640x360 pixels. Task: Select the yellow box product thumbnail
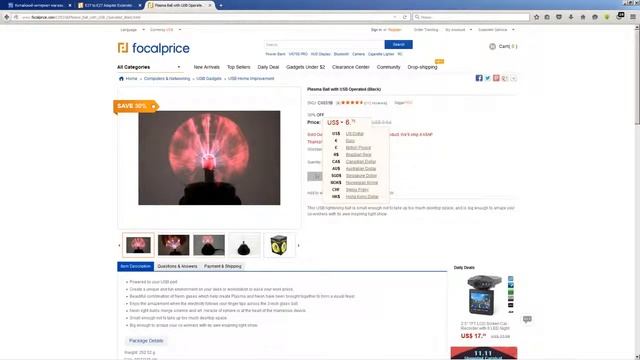click(279, 245)
